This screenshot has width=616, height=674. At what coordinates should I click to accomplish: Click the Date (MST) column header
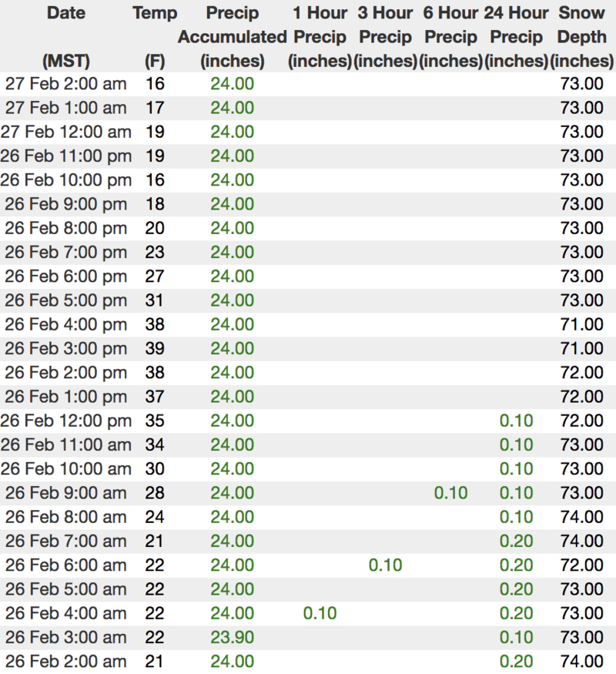(65, 36)
